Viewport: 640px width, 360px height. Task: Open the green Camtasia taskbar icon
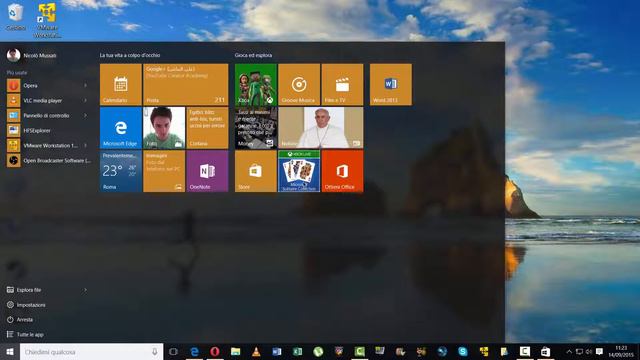(359, 351)
